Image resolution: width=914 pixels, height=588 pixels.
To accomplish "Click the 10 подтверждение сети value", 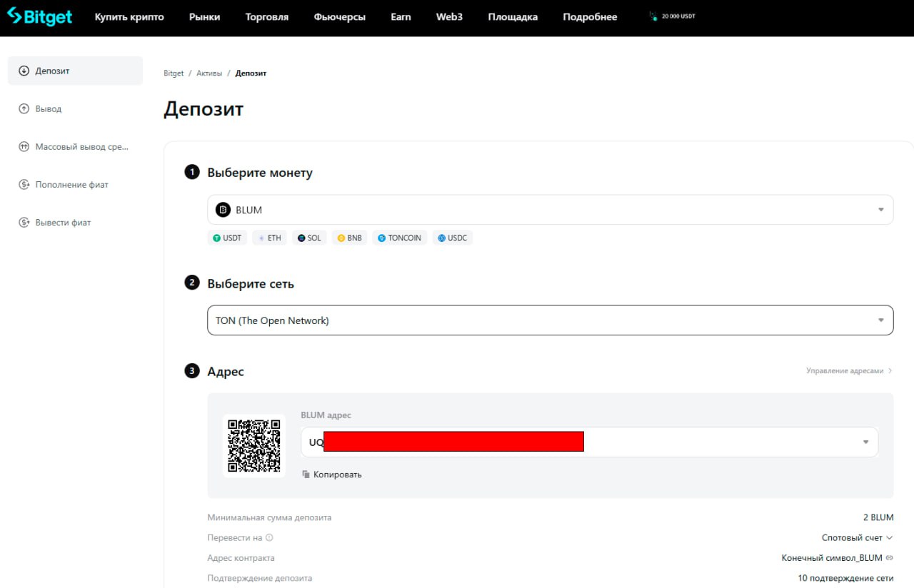I will (x=845, y=578).
